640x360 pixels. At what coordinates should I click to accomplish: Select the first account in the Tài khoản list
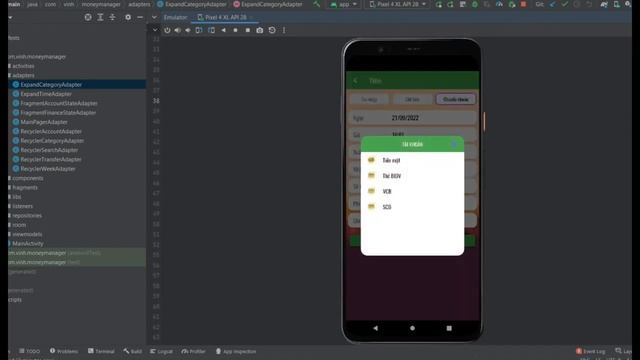(412, 160)
